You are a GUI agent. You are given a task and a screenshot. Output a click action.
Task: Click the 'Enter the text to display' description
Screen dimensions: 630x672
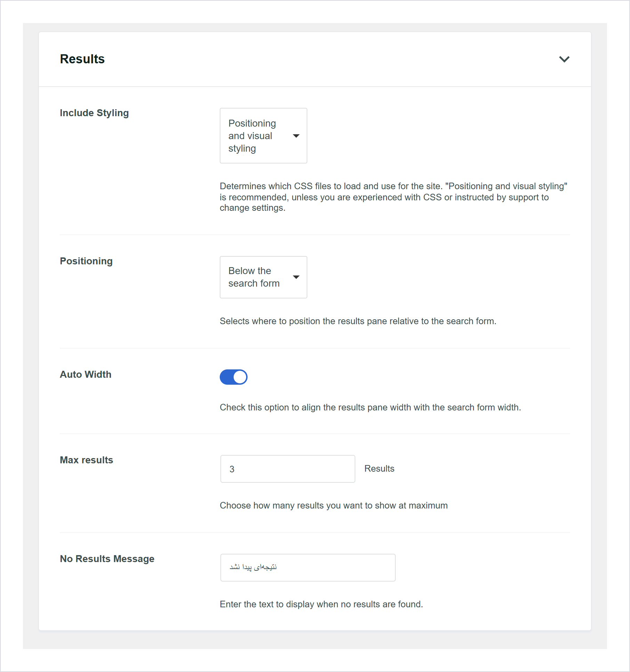tap(321, 604)
